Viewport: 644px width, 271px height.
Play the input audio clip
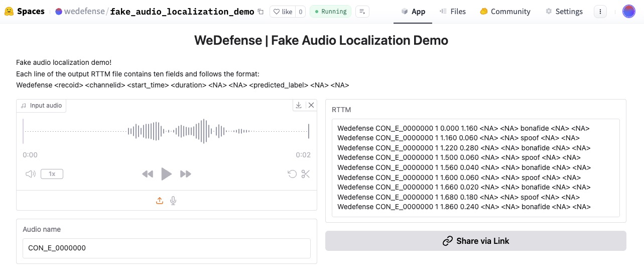click(166, 174)
